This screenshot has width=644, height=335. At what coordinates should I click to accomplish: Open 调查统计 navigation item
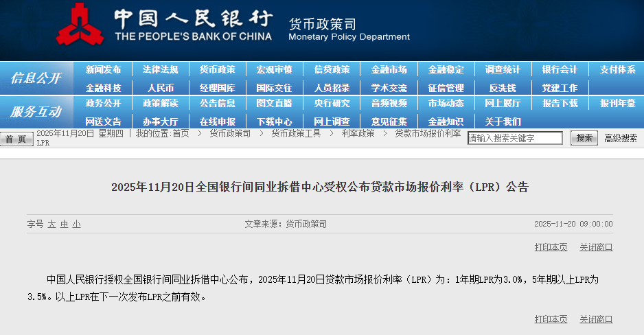click(x=503, y=70)
